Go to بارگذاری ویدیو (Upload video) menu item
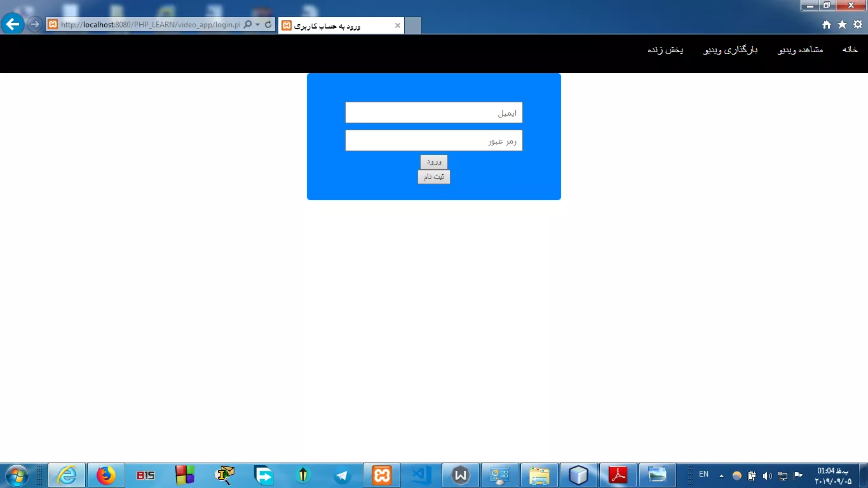 pos(730,50)
